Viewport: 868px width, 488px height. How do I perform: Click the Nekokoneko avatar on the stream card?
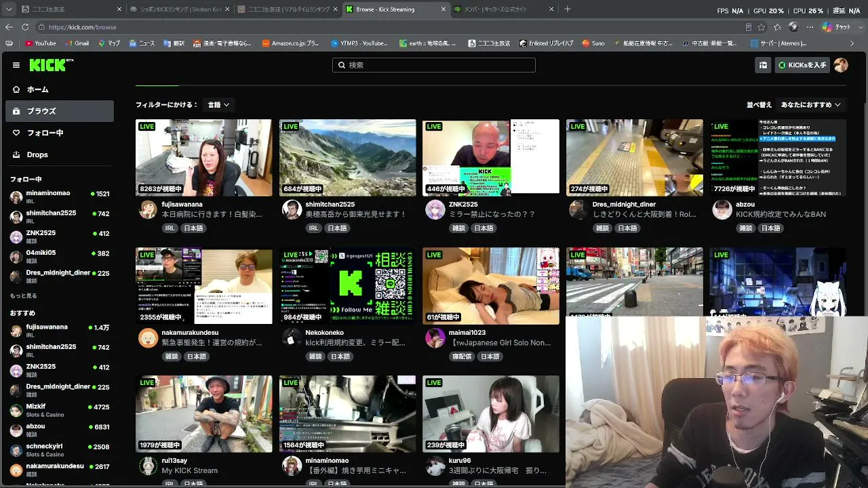[x=292, y=338]
